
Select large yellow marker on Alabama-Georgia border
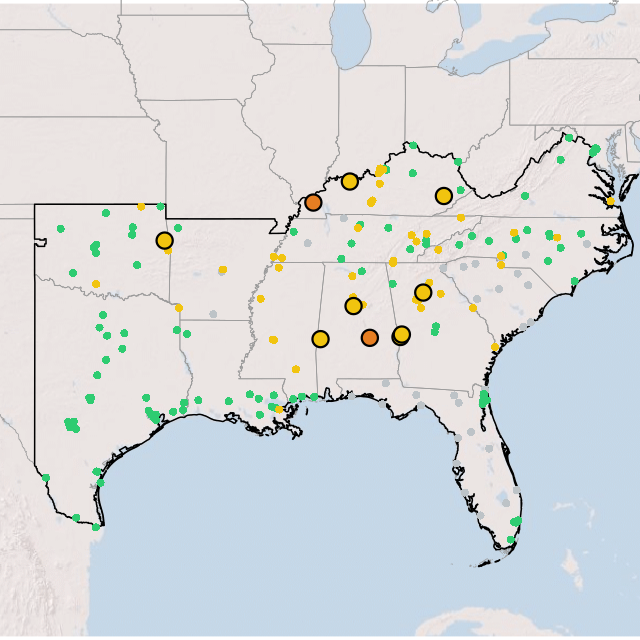pos(402,334)
